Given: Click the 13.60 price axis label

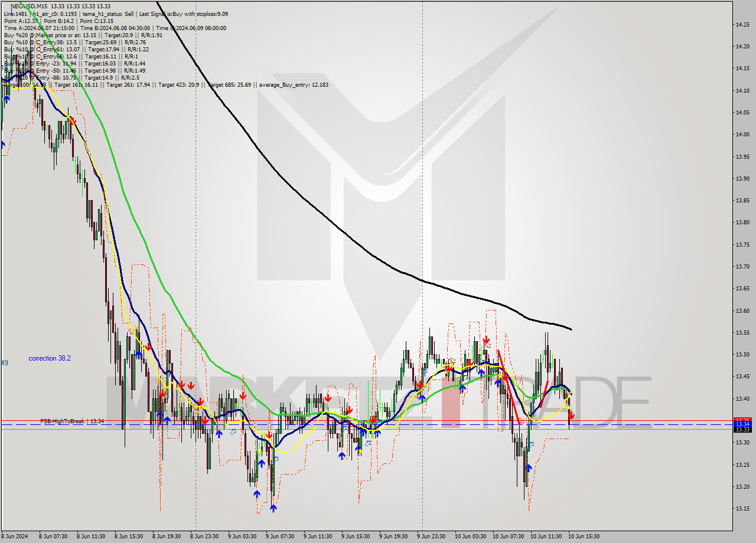Looking at the screenshot, I should click(x=743, y=310).
